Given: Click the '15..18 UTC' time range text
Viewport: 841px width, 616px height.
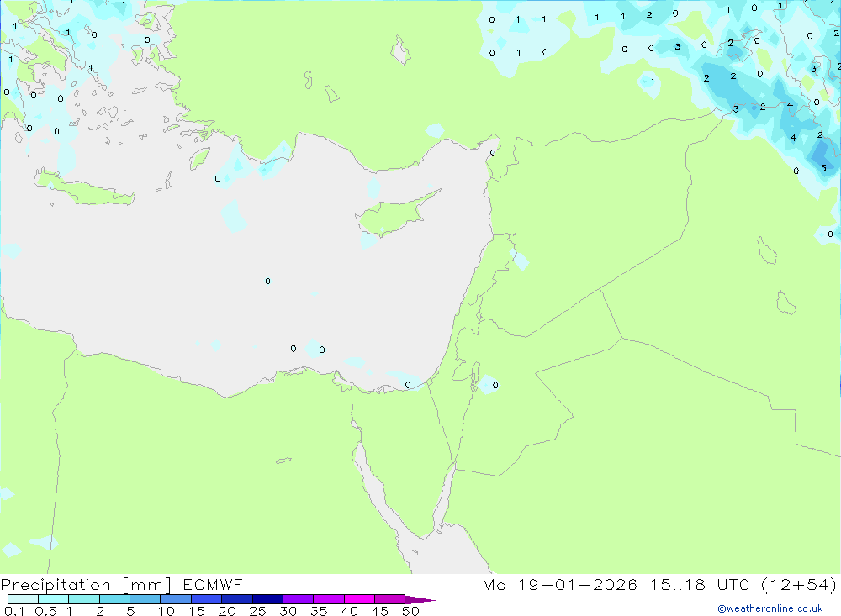Looking at the screenshot, I should coord(700,584).
